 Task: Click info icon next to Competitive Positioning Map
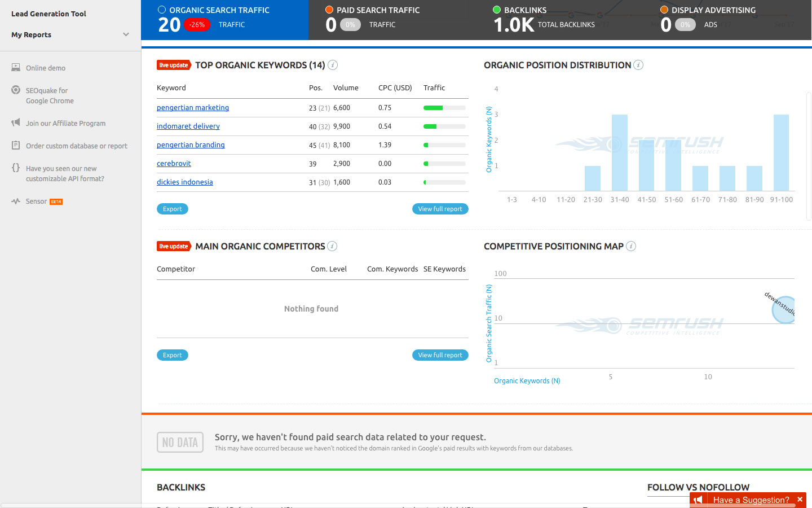coord(631,246)
